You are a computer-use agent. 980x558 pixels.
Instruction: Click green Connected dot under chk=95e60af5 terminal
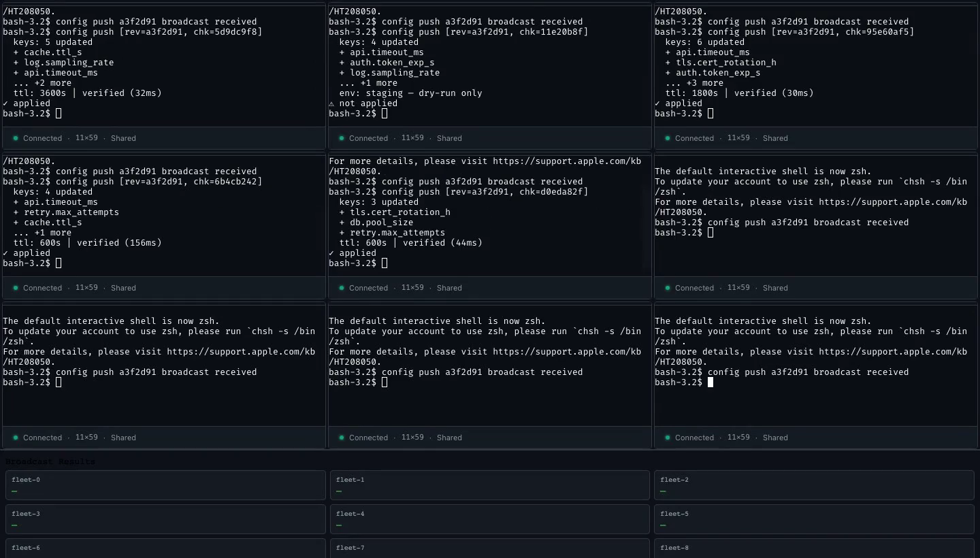pos(668,138)
